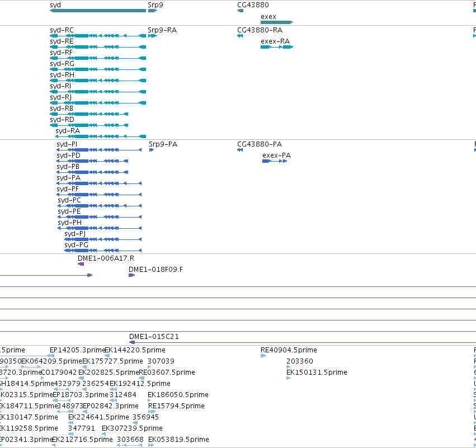Select EST EP02842.3prime
Image resolution: width=476 pixels, height=448 pixels.
pos(85,412)
